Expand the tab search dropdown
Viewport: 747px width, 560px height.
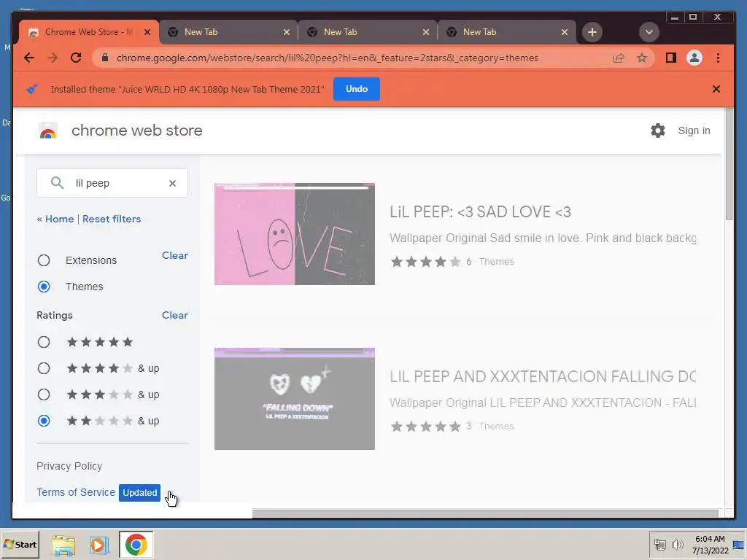[649, 32]
